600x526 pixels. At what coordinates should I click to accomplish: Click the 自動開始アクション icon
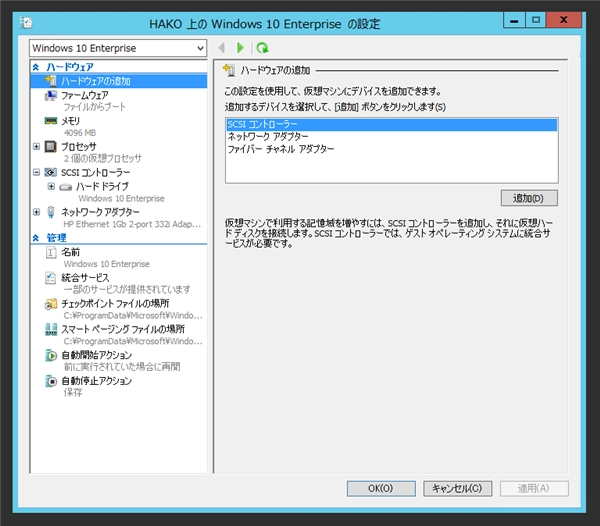pyautogui.click(x=51, y=355)
